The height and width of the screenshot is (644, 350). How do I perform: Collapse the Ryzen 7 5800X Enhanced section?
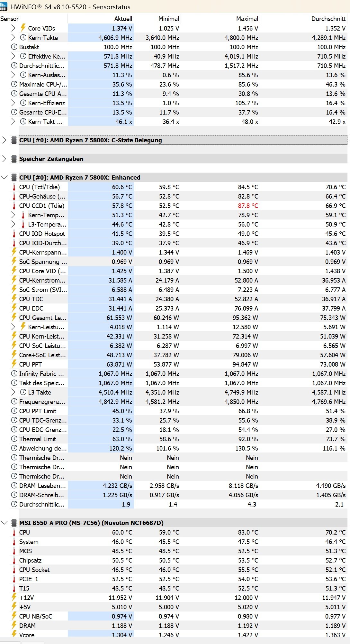[4, 178]
